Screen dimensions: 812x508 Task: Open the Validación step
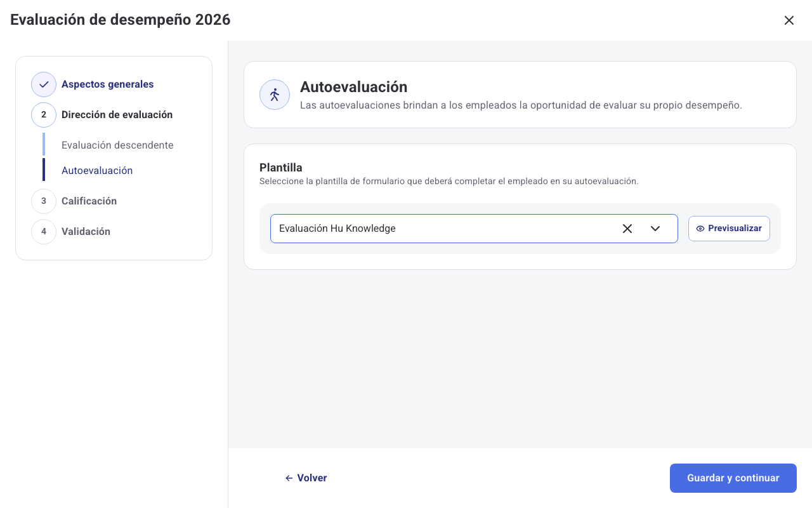tap(86, 232)
